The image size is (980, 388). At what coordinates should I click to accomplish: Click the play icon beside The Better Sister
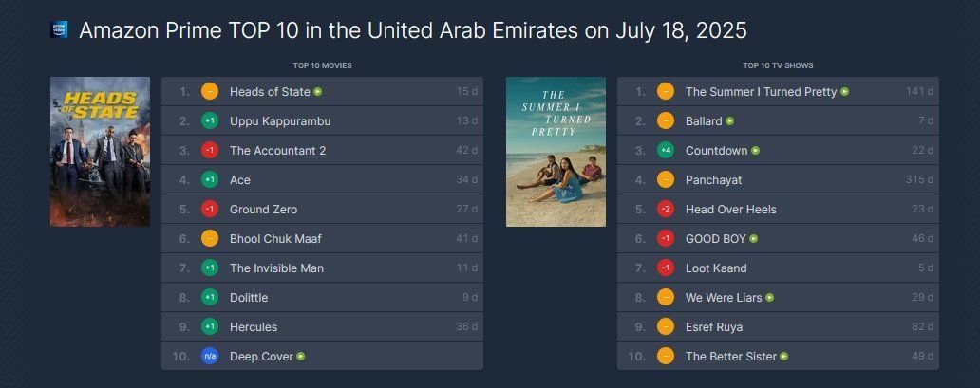click(x=784, y=357)
